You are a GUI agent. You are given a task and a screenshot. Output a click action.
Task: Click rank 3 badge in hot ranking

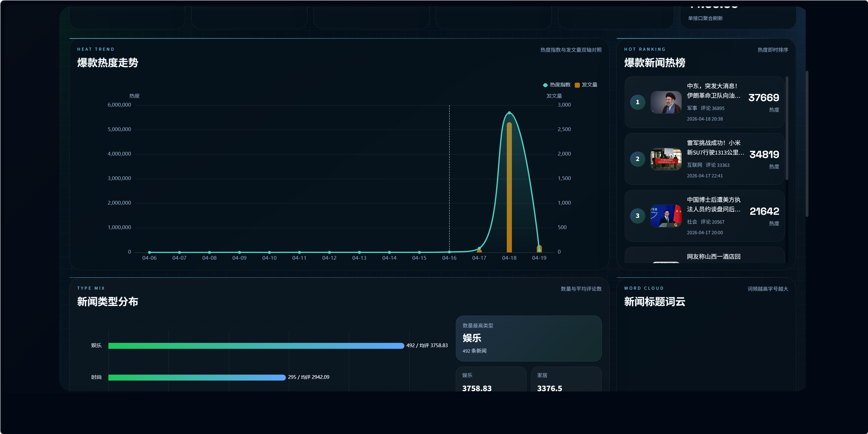(637, 216)
